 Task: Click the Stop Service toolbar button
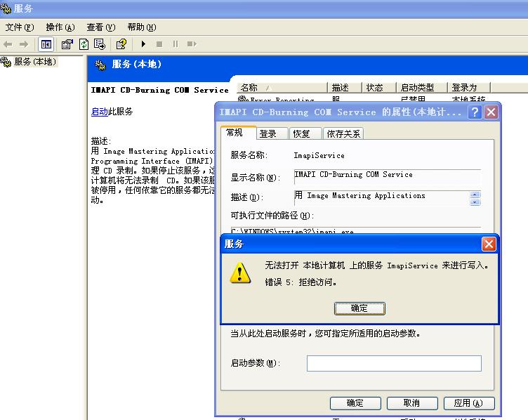click(159, 44)
